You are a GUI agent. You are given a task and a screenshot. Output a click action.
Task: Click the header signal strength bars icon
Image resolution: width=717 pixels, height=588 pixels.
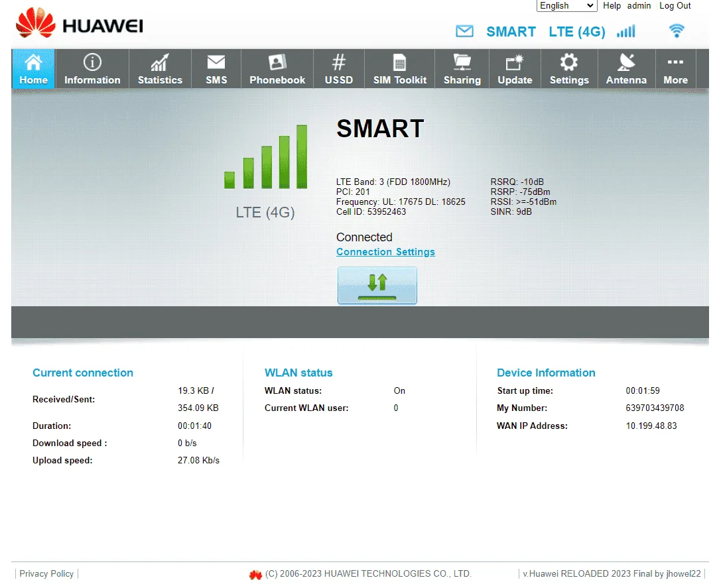pyautogui.click(x=626, y=31)
